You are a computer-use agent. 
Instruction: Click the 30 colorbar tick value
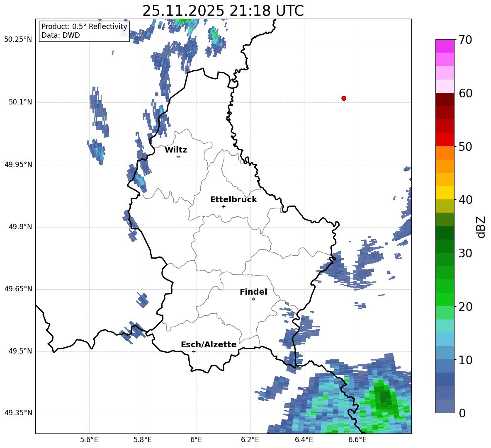pyautogui.click(x=465, y=253)
